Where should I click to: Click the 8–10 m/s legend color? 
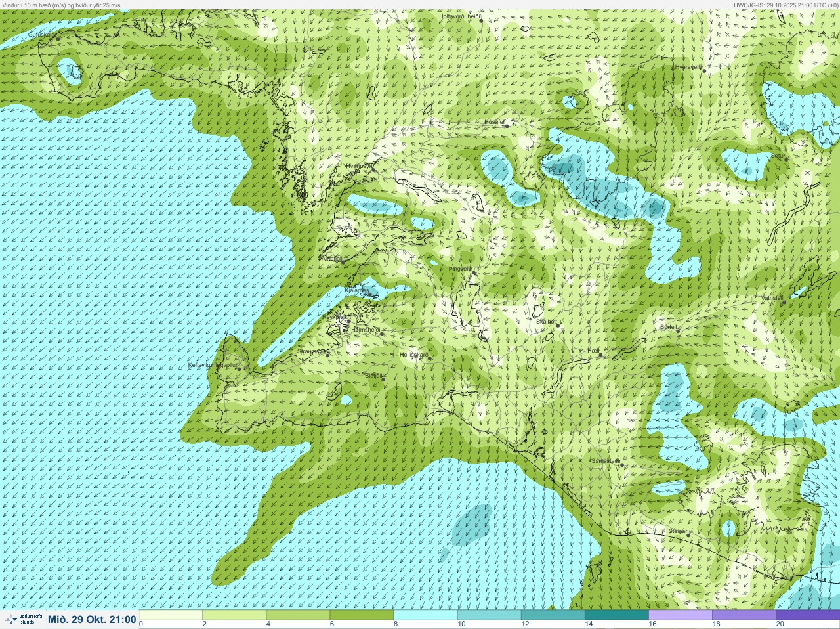click(x=425, y=615)
